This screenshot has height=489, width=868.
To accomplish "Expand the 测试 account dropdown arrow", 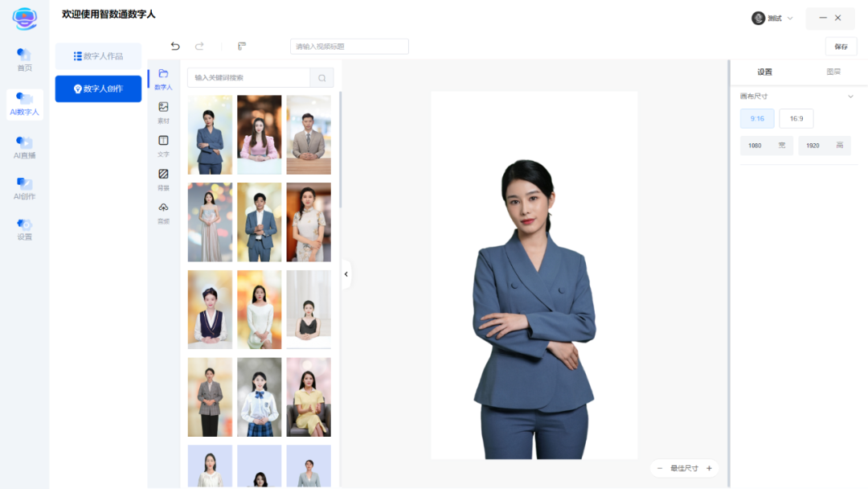I will pos(790,18).
